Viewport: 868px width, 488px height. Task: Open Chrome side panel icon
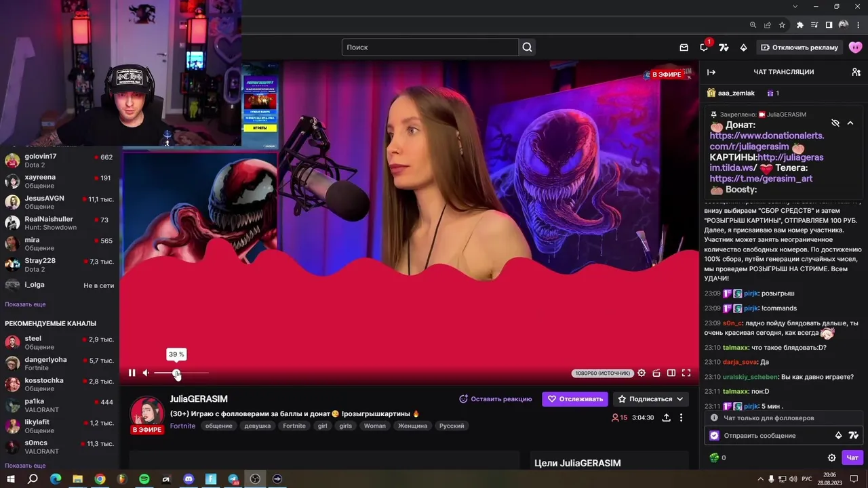click(x=829, y=25)
